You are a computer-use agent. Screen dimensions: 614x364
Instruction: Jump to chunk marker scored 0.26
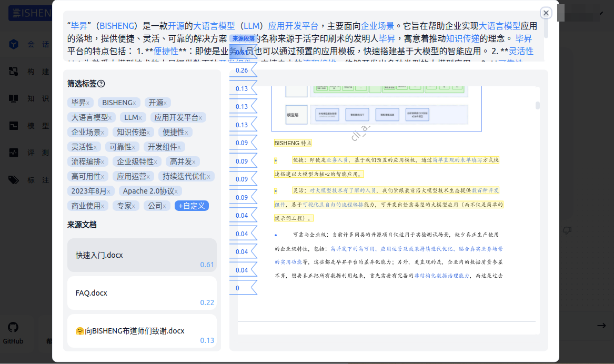coord(243,70)
